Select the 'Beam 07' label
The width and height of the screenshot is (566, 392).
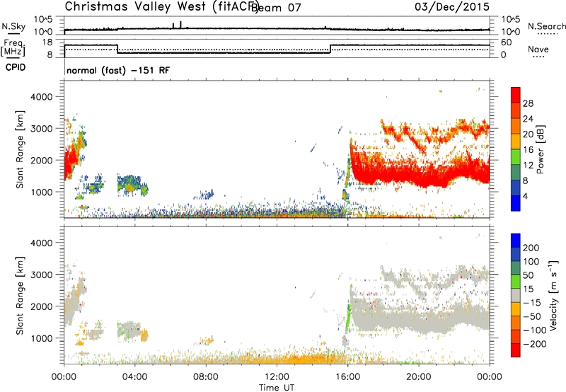[x=276, y=8]
